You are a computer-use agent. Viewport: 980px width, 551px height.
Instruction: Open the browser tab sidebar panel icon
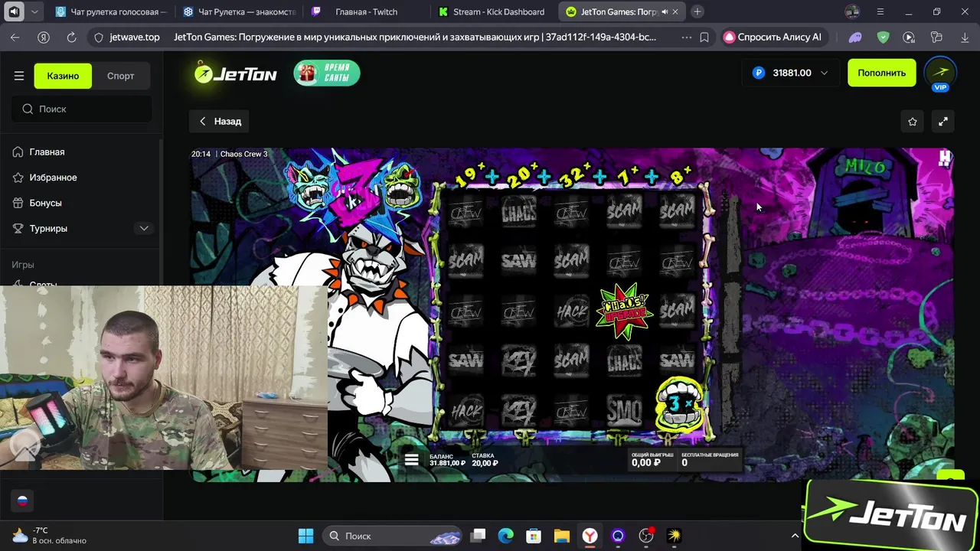click(x=14, y=11)
